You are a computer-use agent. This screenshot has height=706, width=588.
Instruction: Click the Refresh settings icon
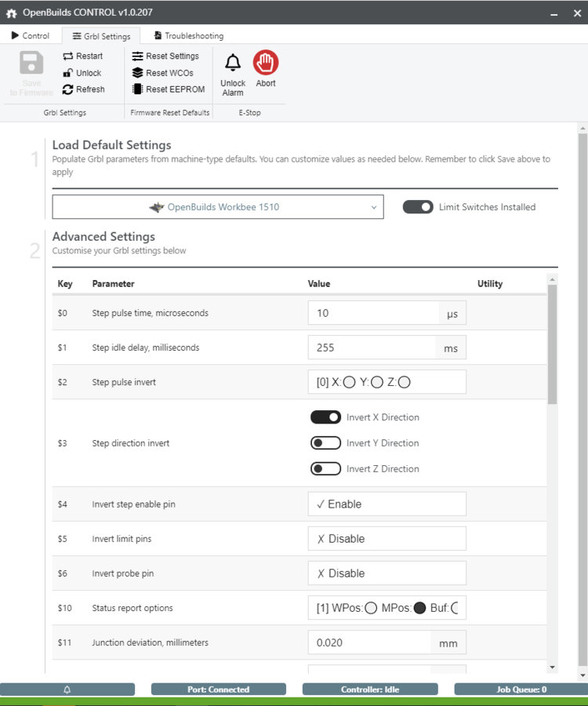[x=68, y=89]
